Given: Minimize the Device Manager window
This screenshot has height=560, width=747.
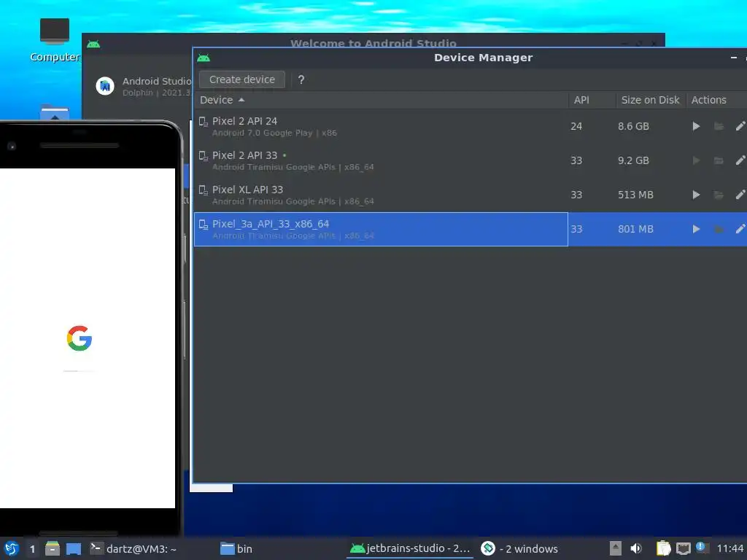Looking at the screenshot, I should [734, 58].
